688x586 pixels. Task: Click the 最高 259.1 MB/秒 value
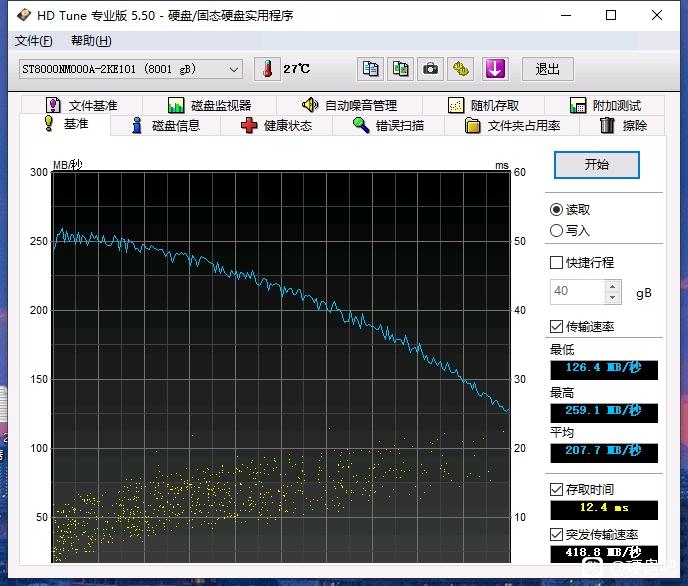(x=604, y=412)
